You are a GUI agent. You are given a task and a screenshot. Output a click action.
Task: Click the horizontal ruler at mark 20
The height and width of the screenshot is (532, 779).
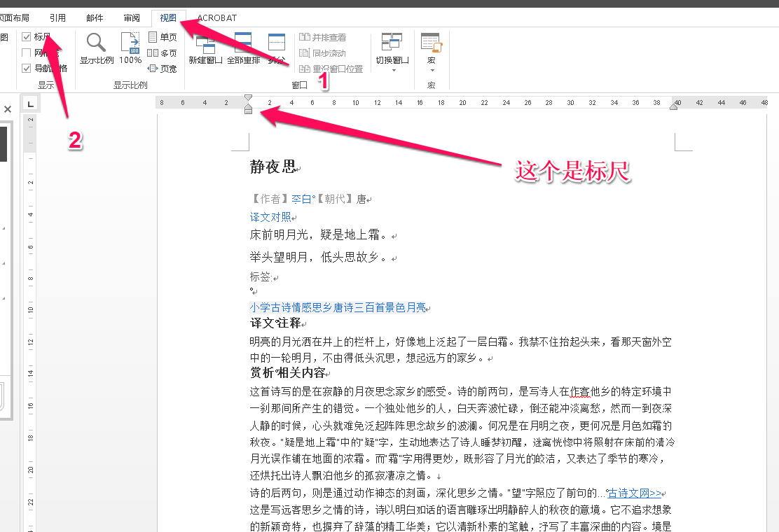coord(462,103)
